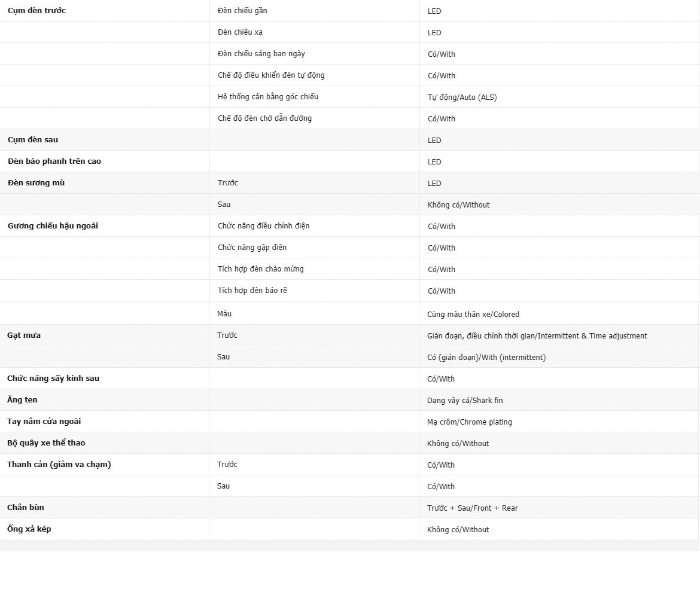This screenshot has width=700, height=598.
Task: Click 'Gương chiếu hậu ngoài' heading
Action: click(53, 226)
